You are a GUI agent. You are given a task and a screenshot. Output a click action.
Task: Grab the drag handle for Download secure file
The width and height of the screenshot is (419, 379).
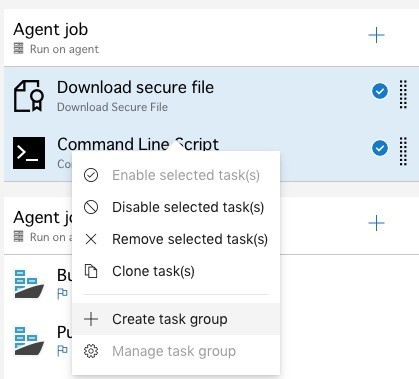pyautogui.click(x=403, y=94)
